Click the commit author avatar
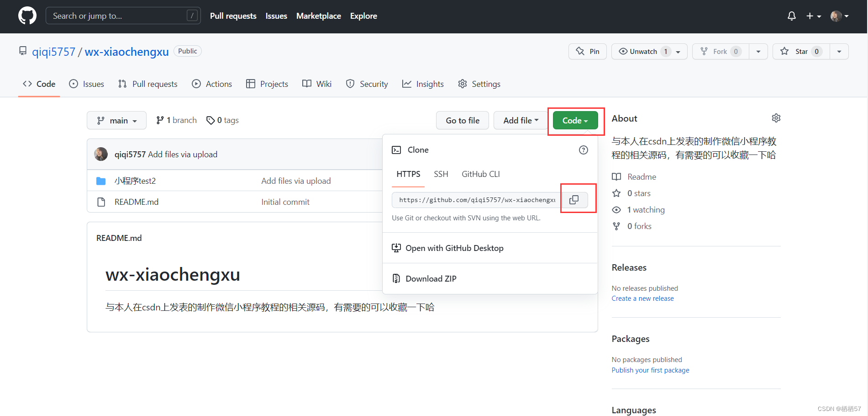Viewport: 868px width, 416px height. click(101, 154)
